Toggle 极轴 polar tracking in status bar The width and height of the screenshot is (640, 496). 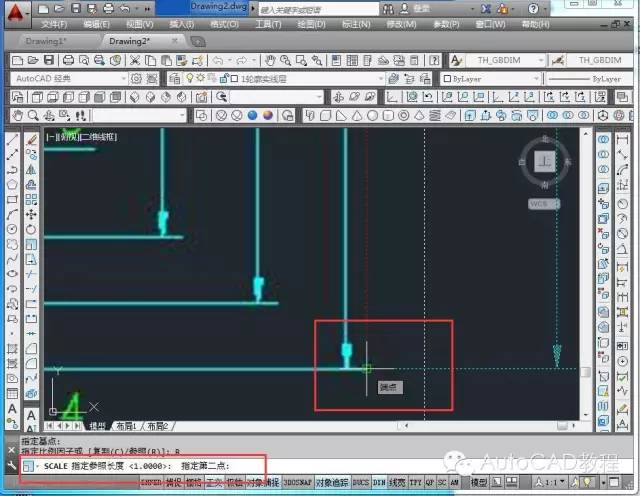(x=234, y=482)
